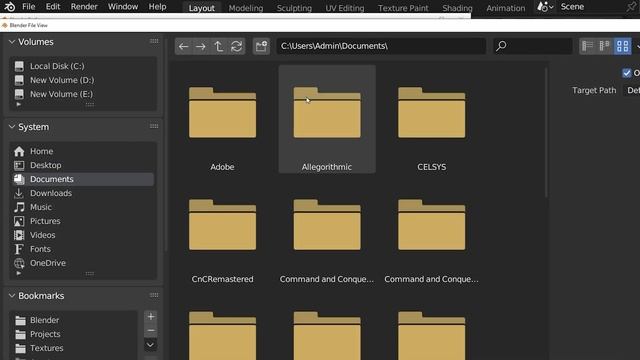The width and height of the screenshot is (640, 360).
Task: Click the pin scene icon
Action: tap(631, 7)
